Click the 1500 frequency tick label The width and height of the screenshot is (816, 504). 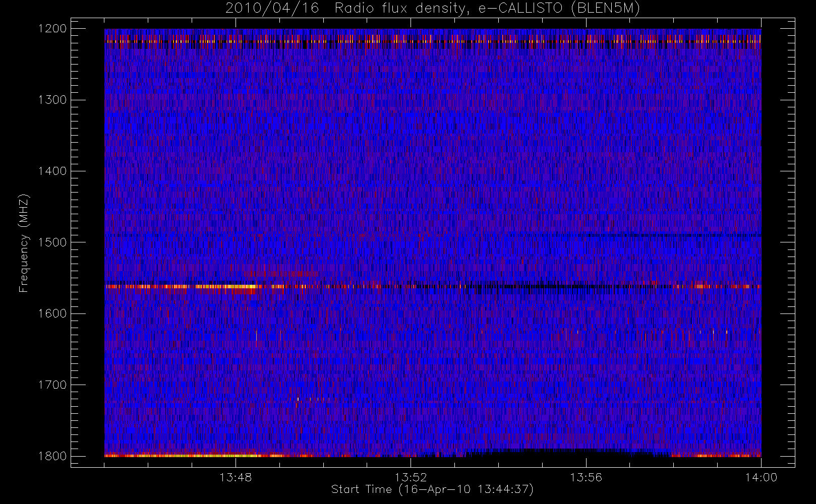[x=52, y=242]
